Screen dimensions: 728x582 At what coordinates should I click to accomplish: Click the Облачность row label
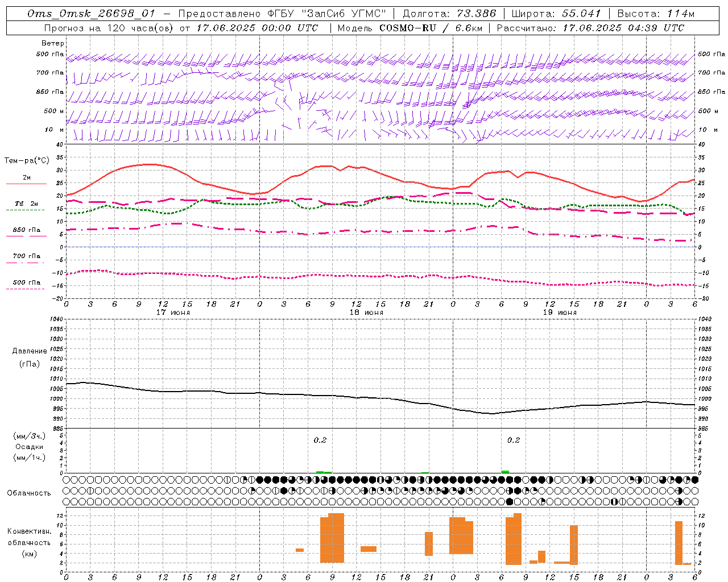coord(29,493)
